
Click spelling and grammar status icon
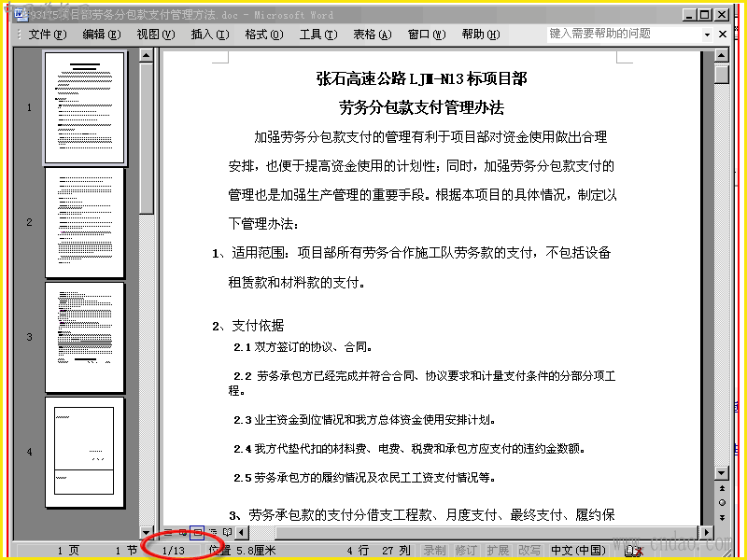pyautogui.click(x=634, y=551)
